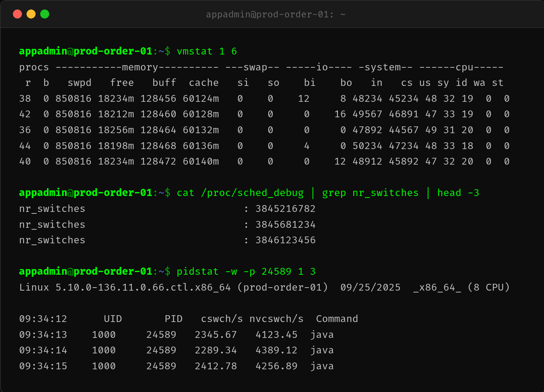
Task: Click cswch/s value 2289.34
Action: (216, 350)
